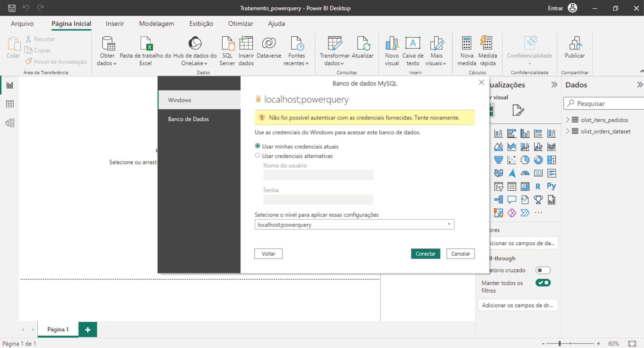
Task: Select the gauge visual icon
Action: tap(525, 173)
